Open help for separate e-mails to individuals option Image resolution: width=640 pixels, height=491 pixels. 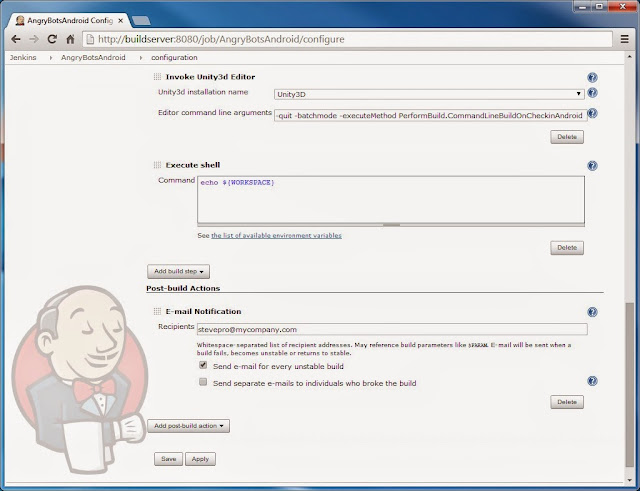coord(592,381)
